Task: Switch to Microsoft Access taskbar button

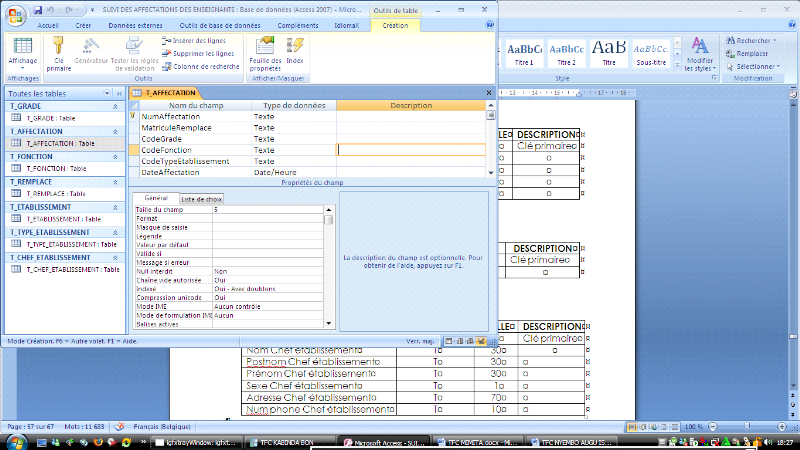Action: coord(380,441)
